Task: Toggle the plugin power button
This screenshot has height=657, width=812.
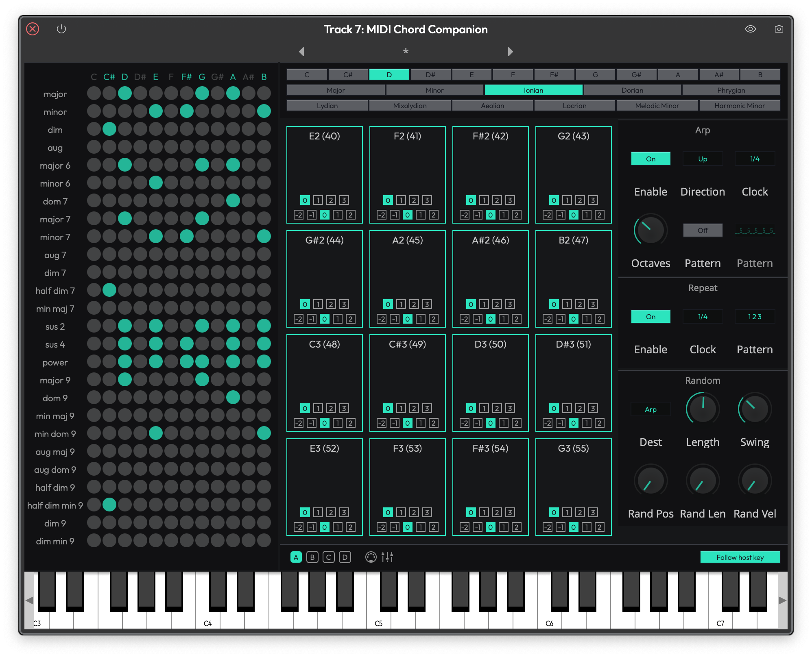Action: 61,29
